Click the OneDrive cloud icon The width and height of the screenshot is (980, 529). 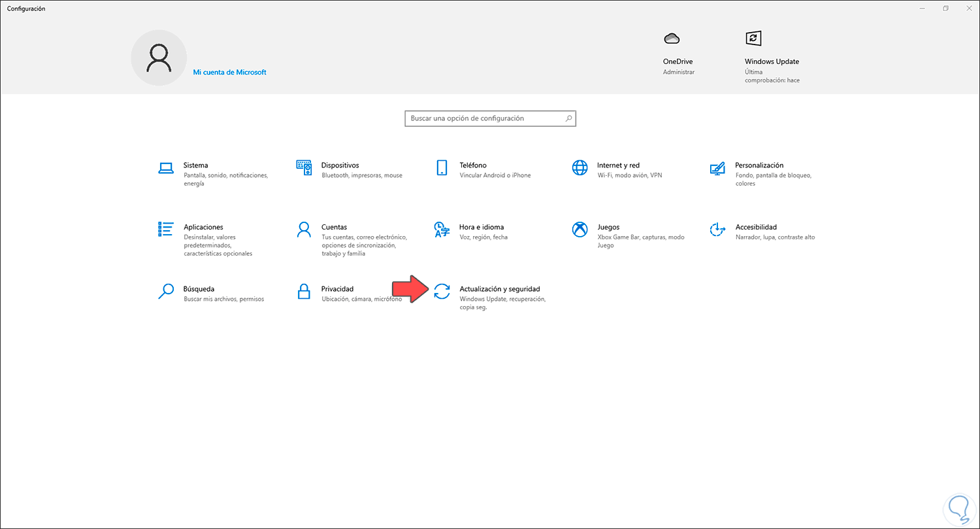coord(672,39)
